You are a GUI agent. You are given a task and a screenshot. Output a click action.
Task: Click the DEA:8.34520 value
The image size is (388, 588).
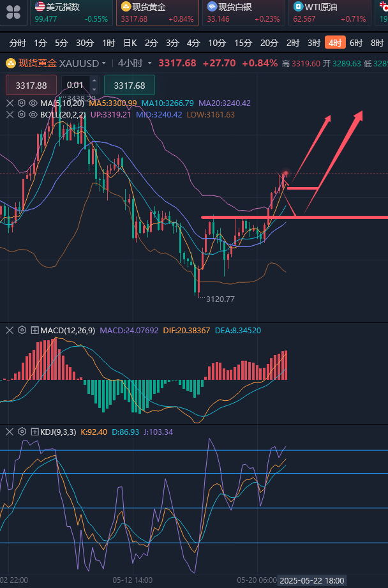[238, 330]
